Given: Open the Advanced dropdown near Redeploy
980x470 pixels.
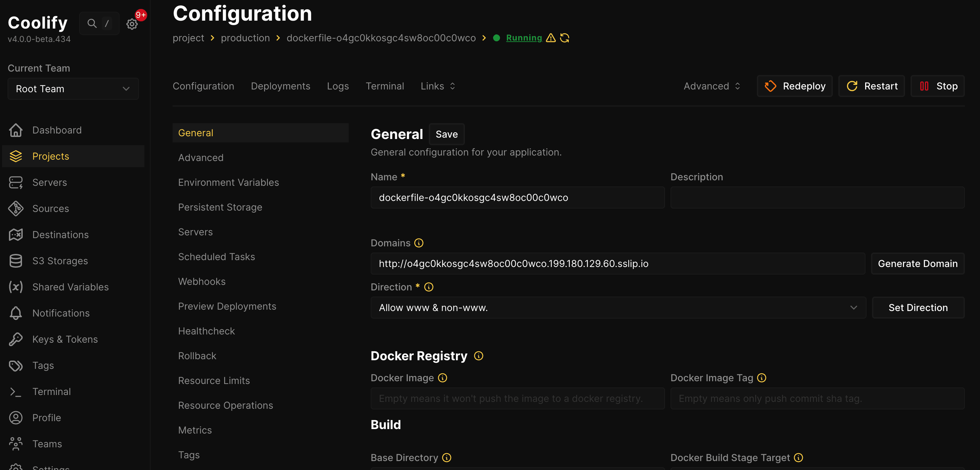Looking at the screenshot, I should coord(711,86).
